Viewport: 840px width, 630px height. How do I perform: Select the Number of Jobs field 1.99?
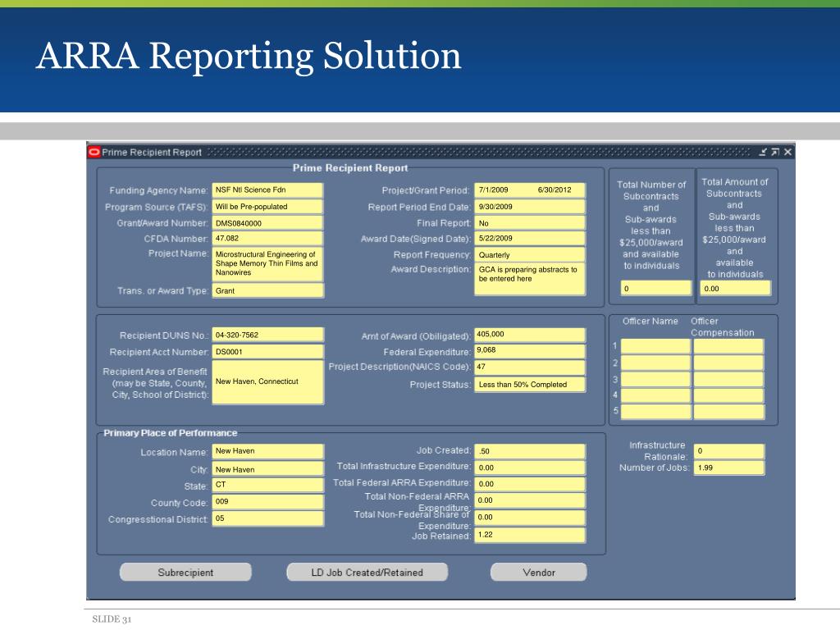click(728, 468)
